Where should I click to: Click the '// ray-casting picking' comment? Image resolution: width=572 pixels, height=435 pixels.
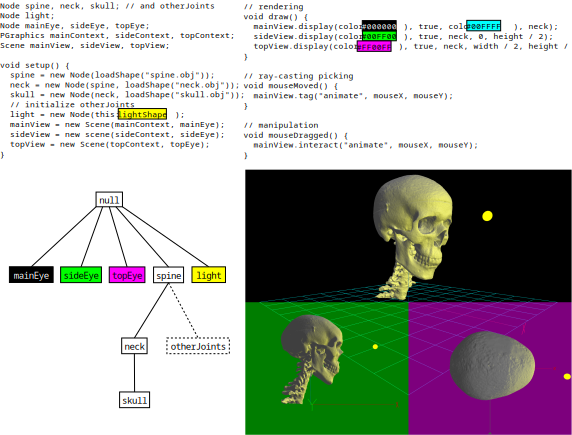298,76
